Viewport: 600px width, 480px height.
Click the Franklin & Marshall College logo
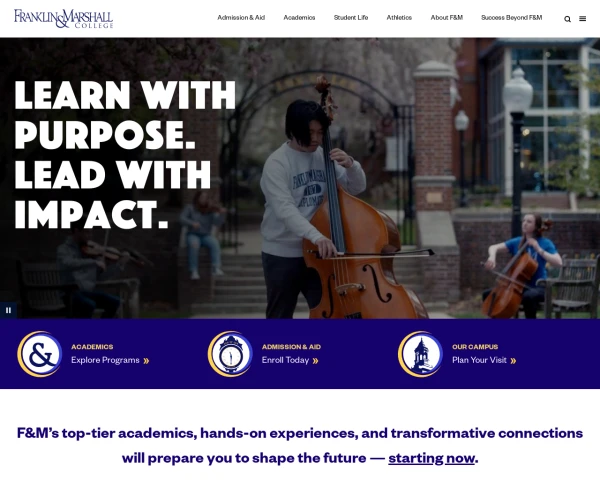(x=64, y=19)
